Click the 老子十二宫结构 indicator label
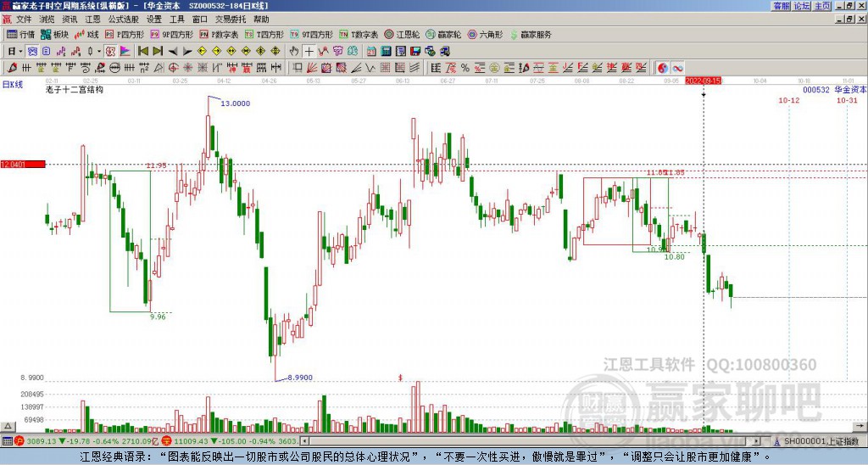This screenshot has height=465, width=868. tap(75, 89)
